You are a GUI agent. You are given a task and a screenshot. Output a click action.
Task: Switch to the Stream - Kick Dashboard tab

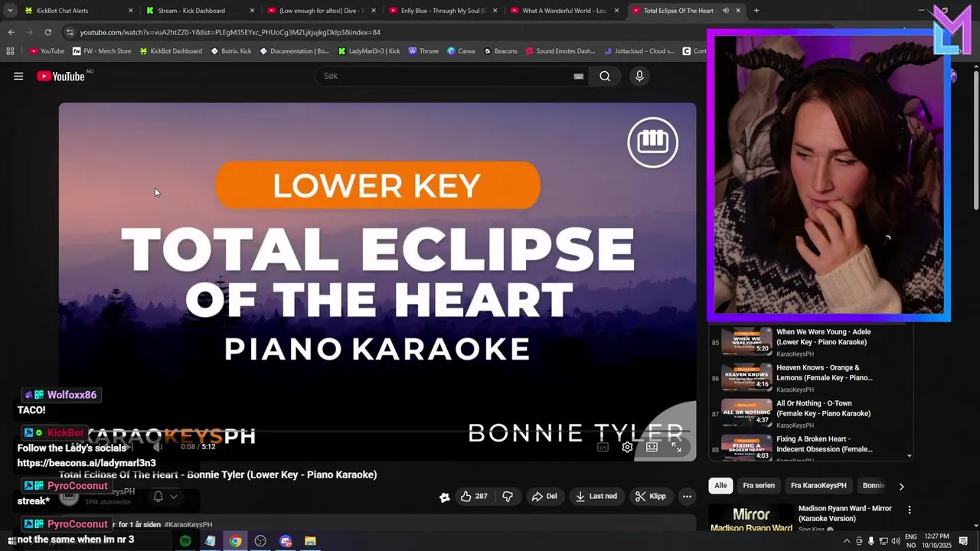pos(199,11)
